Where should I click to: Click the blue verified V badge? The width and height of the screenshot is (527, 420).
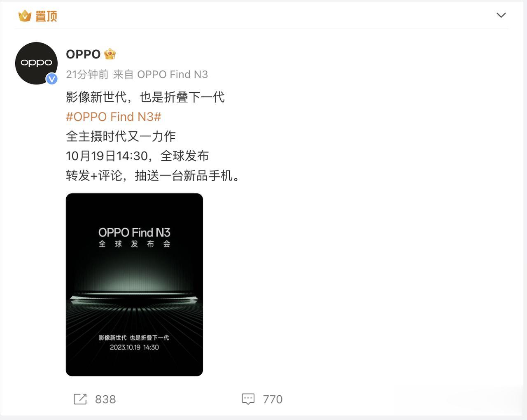(51, 78)
